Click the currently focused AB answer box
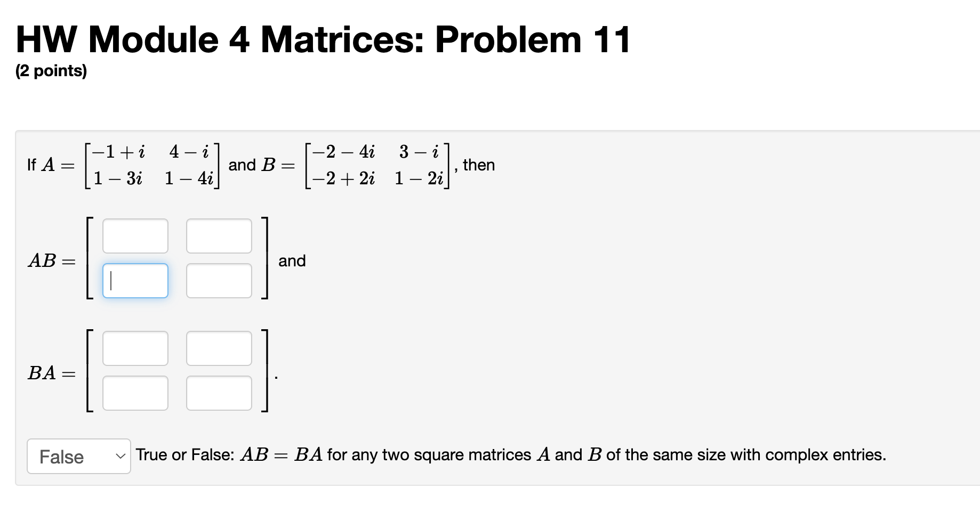 tap(135, 280)
